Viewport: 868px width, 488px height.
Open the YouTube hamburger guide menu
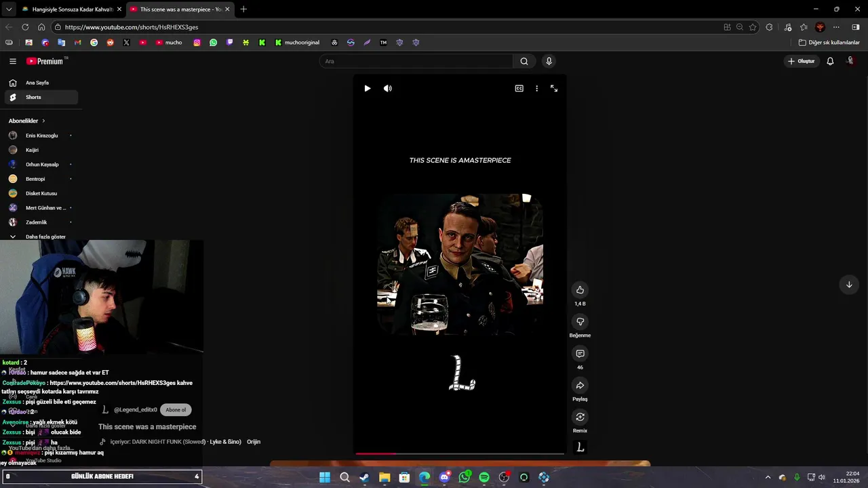12,61
